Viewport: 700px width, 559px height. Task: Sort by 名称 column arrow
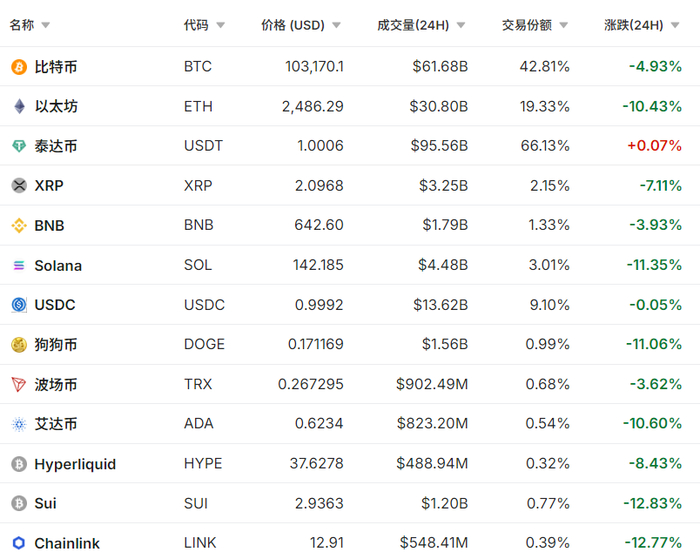click(46, 26)
